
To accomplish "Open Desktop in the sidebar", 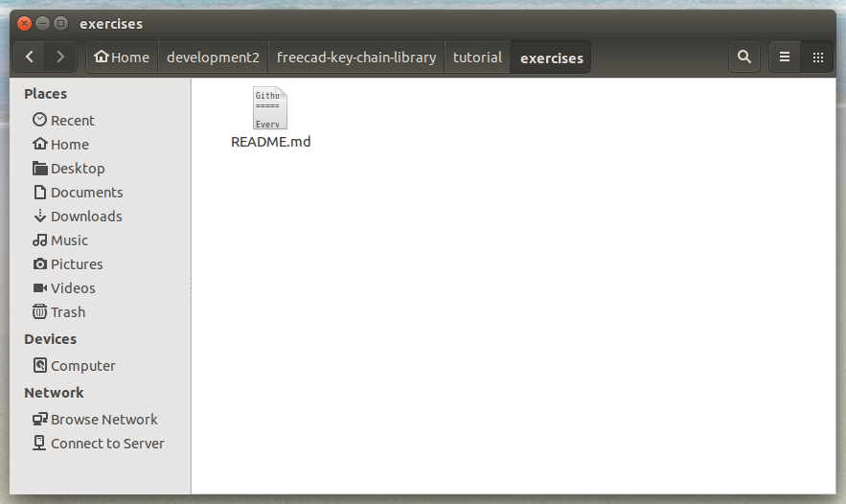I will coord(100,169).
